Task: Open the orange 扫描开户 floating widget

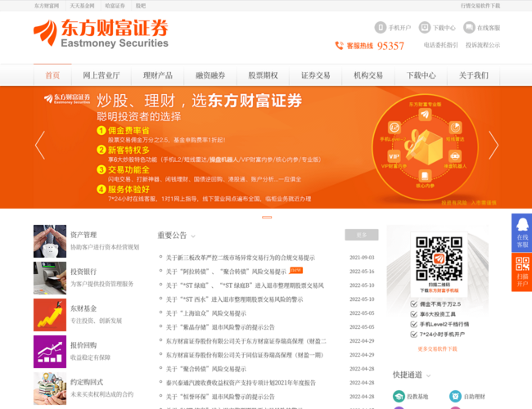Action: coord(521,272)
